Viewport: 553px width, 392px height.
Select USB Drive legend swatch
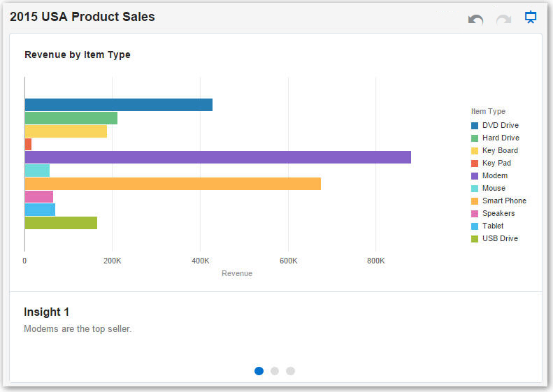(475, 239)
